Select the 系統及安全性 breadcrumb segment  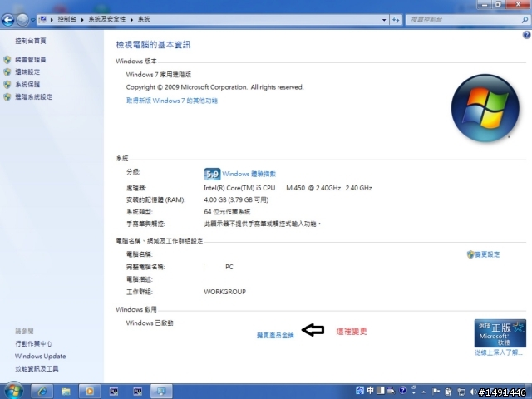107,19
